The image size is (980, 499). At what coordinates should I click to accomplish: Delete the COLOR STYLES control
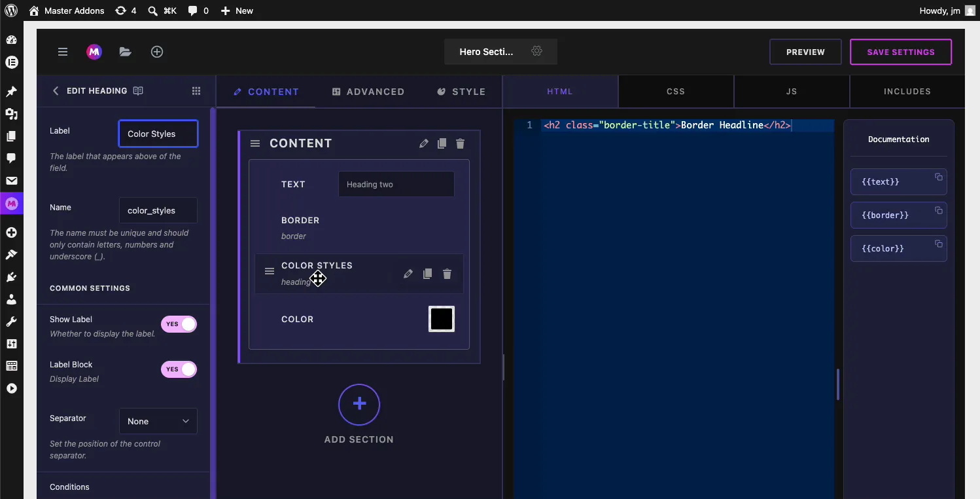(x=447, y=274)
